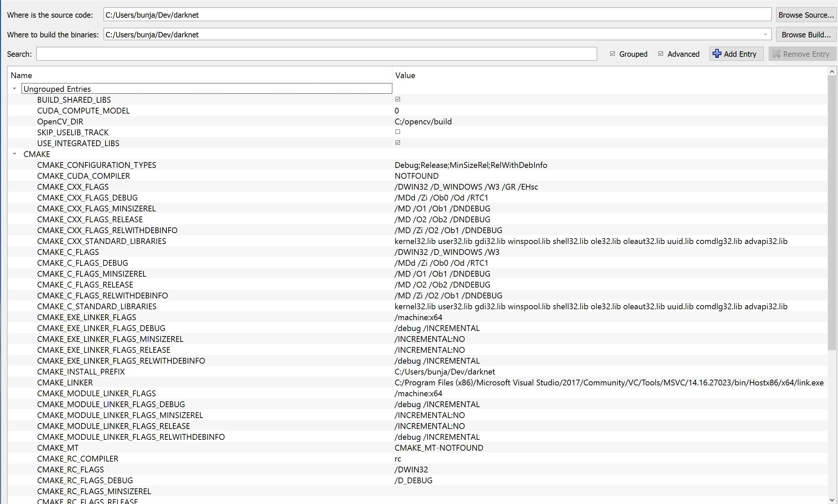Enable the SKIP_USELIB_TRACK checkbox
This screenshot has height=504, width=838.
click(x=398, y=132)
